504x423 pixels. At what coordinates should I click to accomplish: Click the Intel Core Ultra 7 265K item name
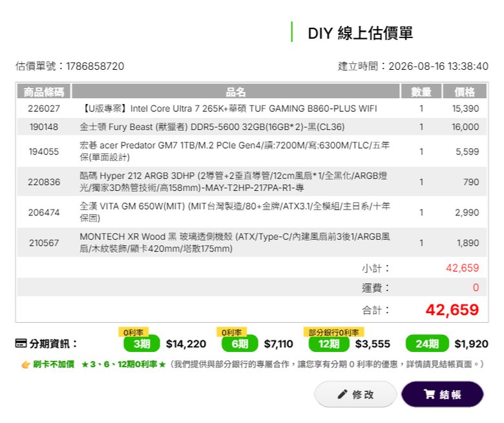pos(229,109)
